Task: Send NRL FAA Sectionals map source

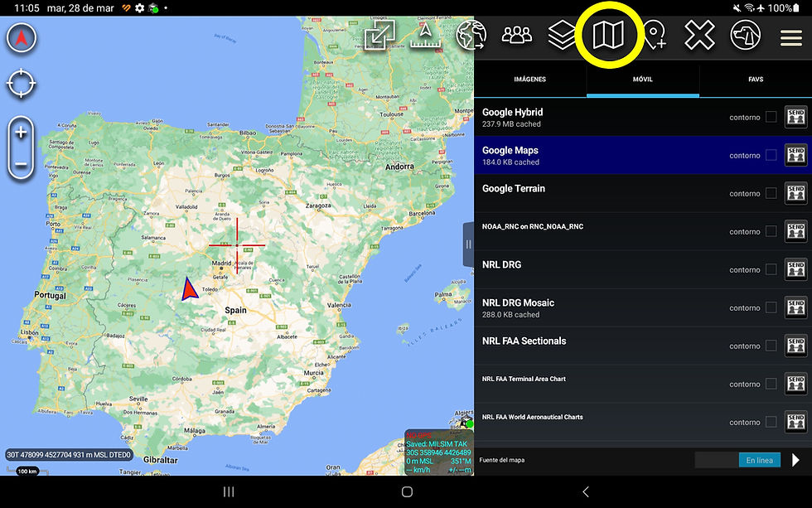Action: 796,346
